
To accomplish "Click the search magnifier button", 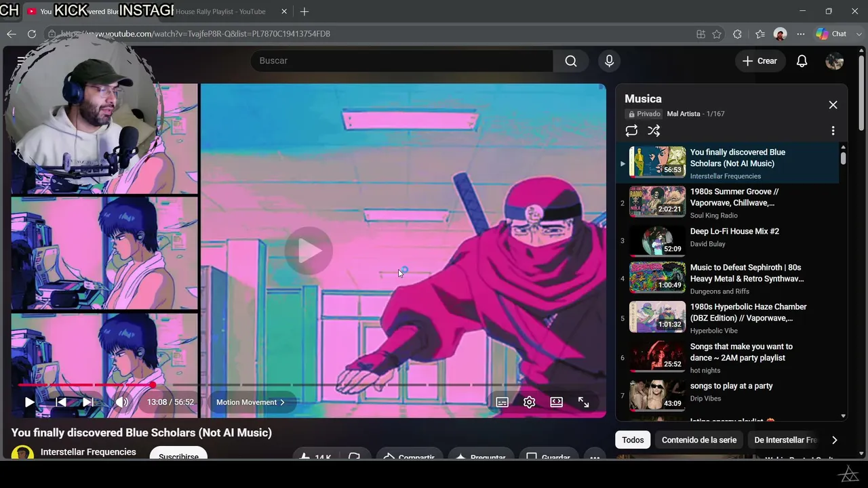I will 571,61.
